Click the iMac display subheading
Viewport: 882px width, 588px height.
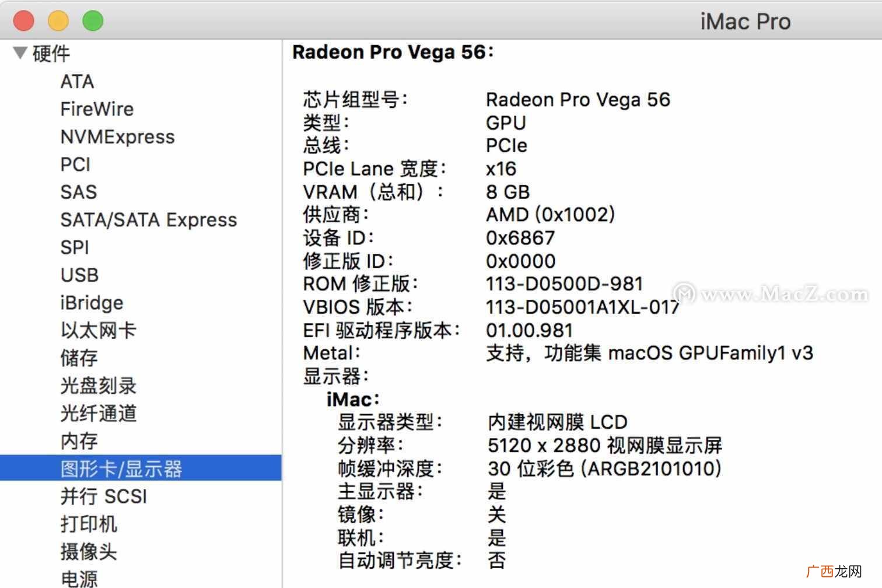[353, 400]
